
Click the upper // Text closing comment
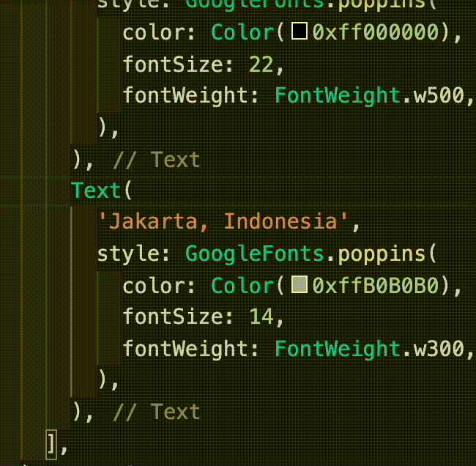[156, 160]
